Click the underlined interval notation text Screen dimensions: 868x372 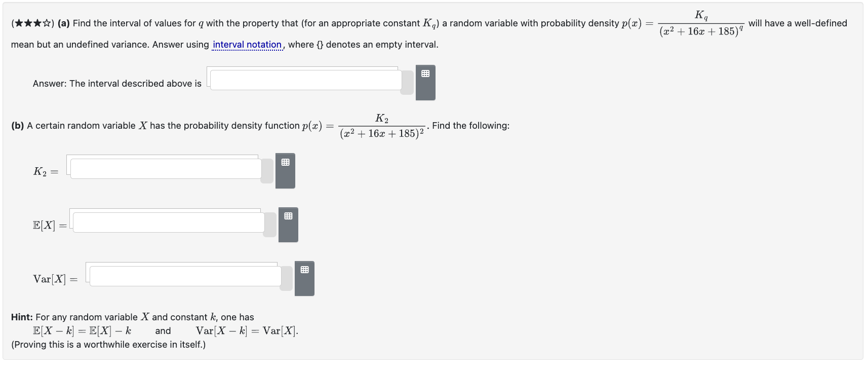[247, 45]
